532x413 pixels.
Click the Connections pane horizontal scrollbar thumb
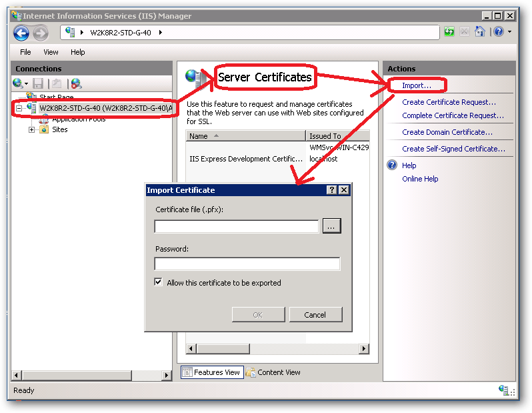(x=77, y=376)
